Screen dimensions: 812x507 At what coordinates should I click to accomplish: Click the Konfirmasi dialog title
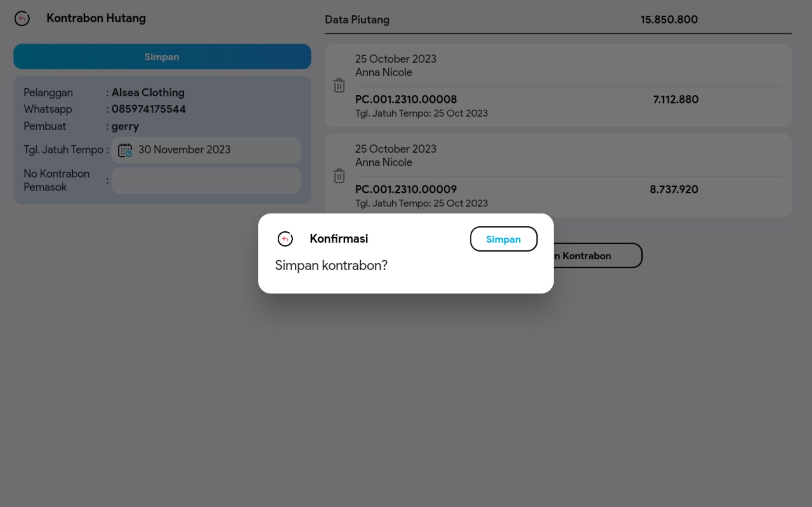tap(338, 239)
